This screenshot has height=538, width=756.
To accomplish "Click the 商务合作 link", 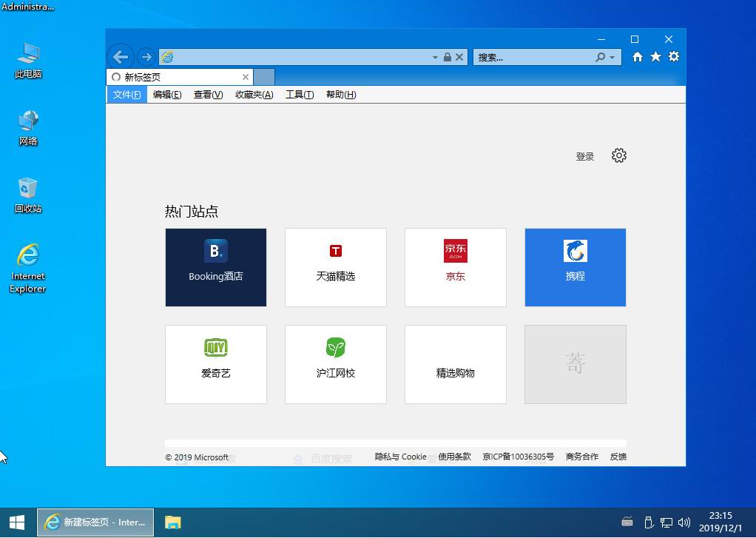I will (582, 457).
